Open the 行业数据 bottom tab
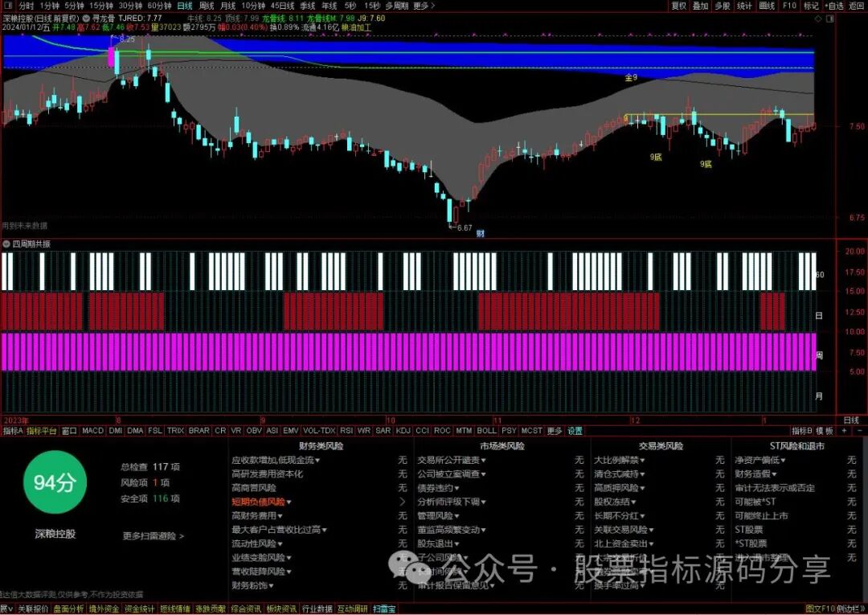The width and height of the screenshot is (868, 615). (x=317, y=609)
